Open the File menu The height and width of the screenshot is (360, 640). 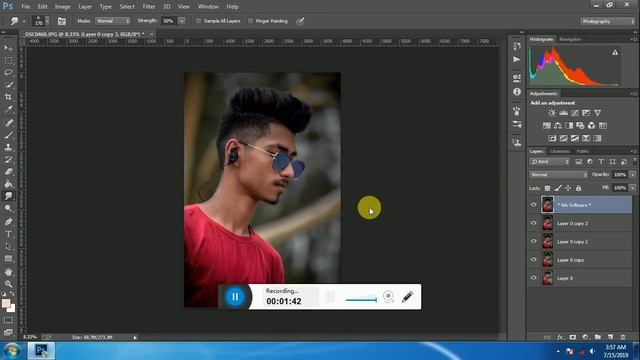click(x=26, y=7)
